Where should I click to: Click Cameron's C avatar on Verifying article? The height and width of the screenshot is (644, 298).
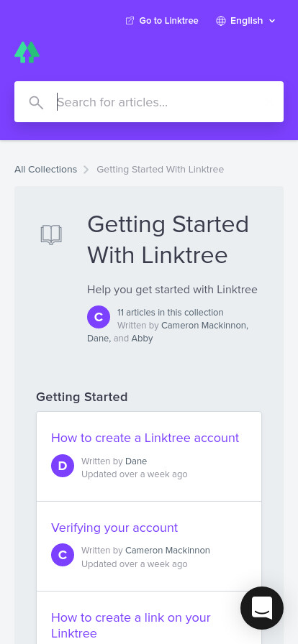click(63, 555)
